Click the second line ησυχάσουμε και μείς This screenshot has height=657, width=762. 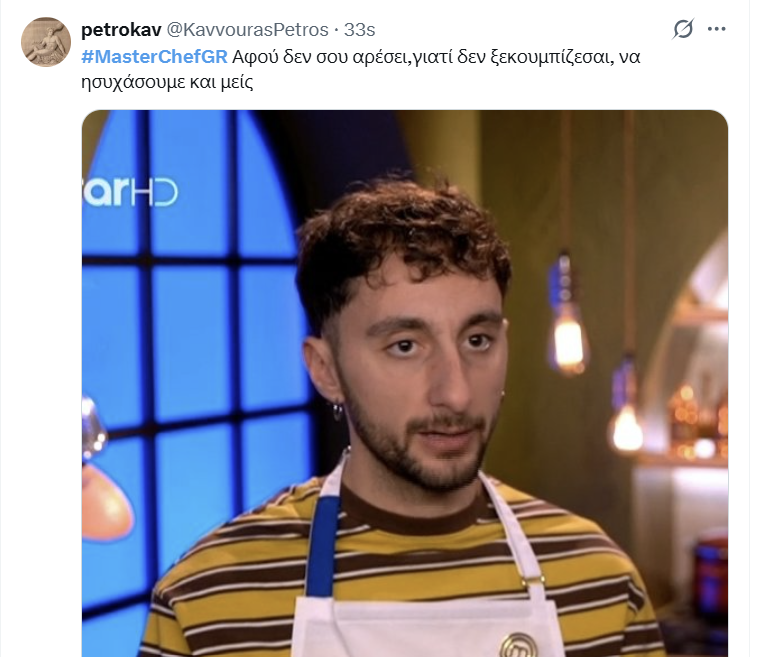tap(167, 82)
